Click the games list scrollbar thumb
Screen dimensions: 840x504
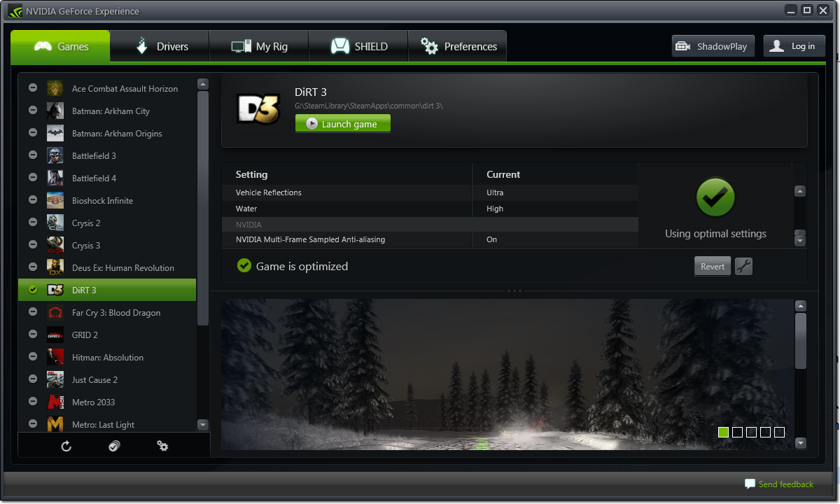pos(203,208)
